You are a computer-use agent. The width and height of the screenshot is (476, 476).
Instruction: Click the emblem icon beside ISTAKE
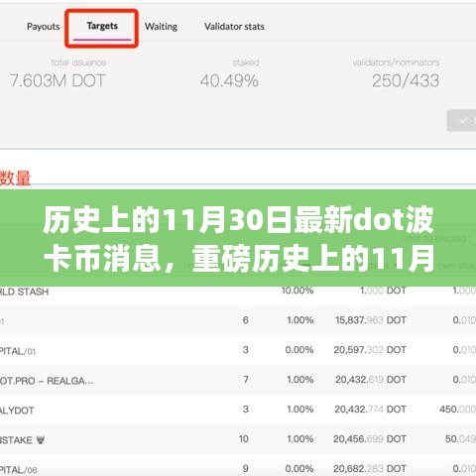click(41, 440)
